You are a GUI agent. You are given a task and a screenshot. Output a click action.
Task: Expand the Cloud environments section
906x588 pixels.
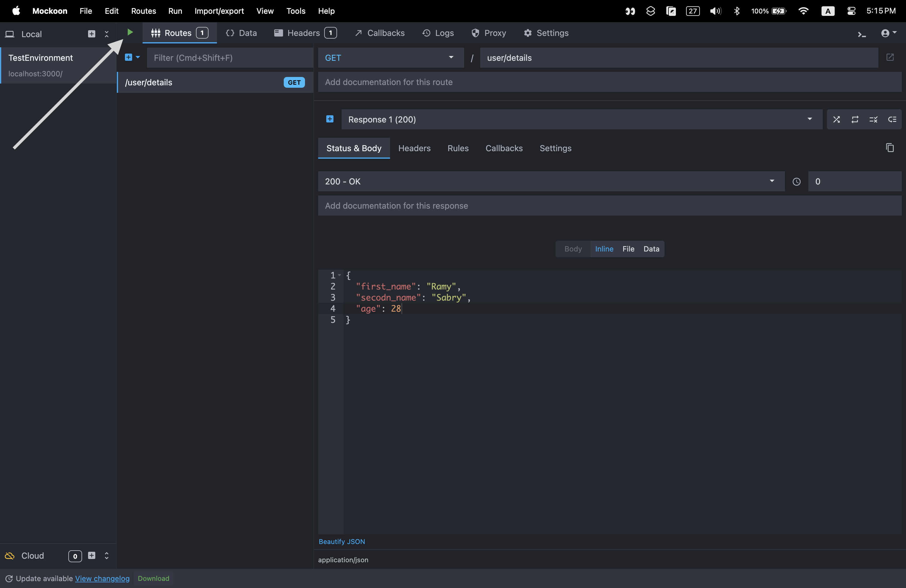pyautogui.click(x=107, y=556)
